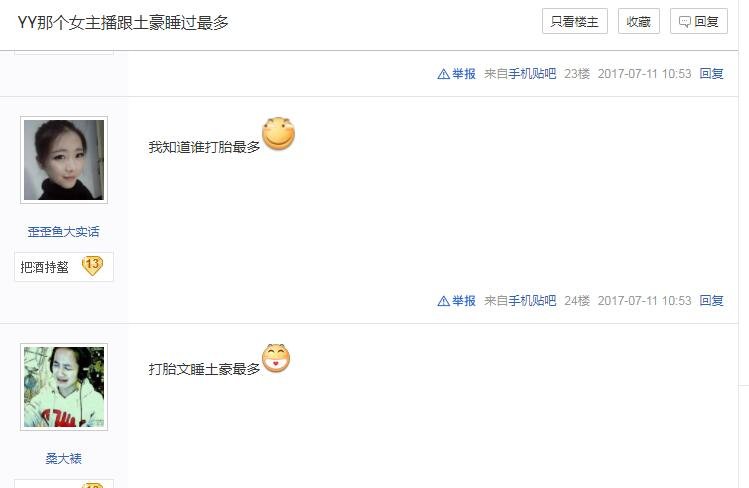Click the laughing emoji in 打胎文 post

pos(276,358)
